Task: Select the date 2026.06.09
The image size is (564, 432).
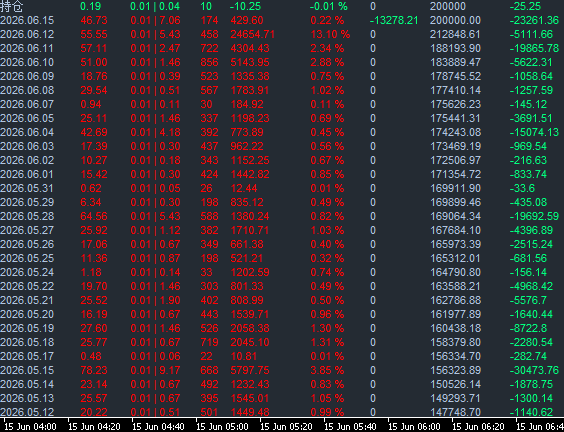Action: click(27, 77)
